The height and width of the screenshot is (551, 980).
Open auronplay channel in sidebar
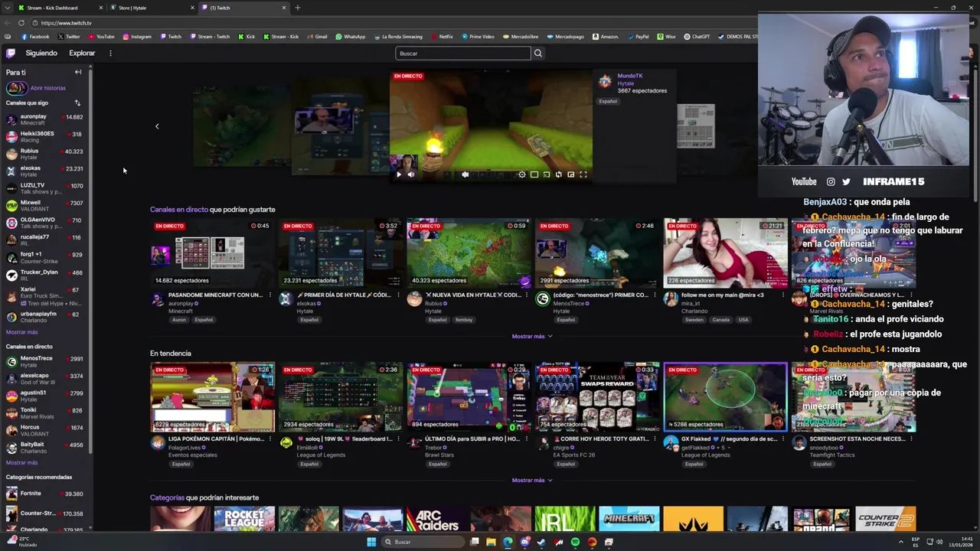(x=46, y=119)
